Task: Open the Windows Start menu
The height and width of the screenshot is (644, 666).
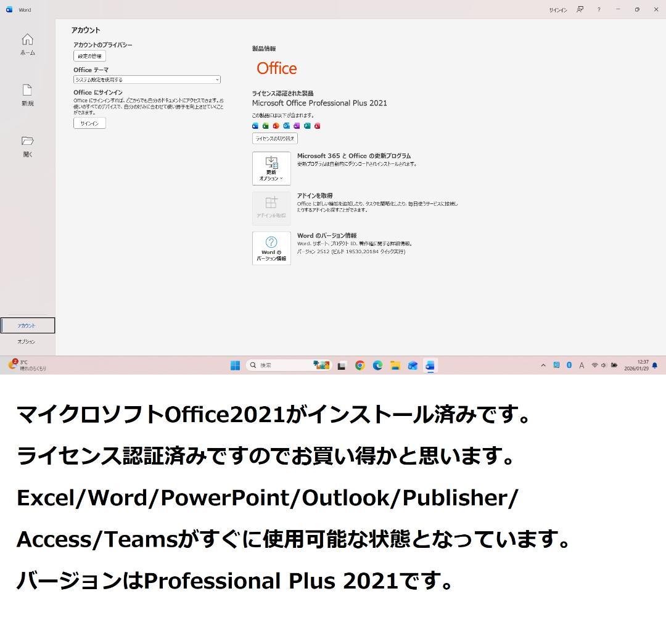Action: tap(234, 365)
